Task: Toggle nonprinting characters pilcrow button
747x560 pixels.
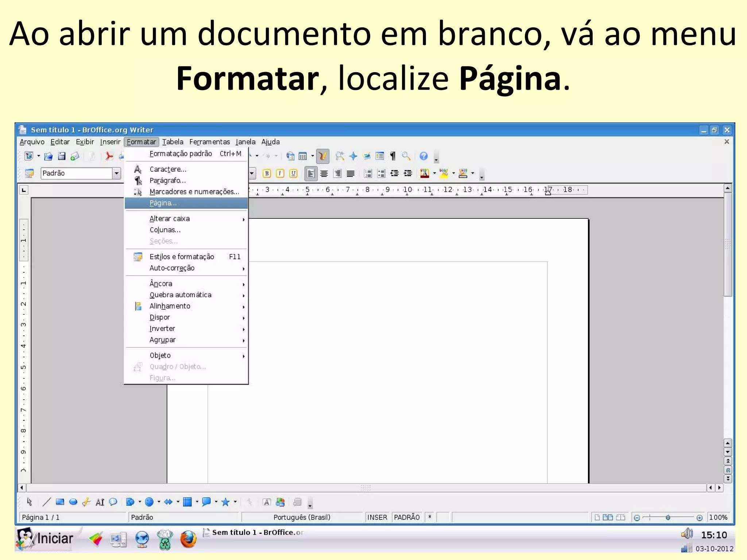Action: point(393,156)
